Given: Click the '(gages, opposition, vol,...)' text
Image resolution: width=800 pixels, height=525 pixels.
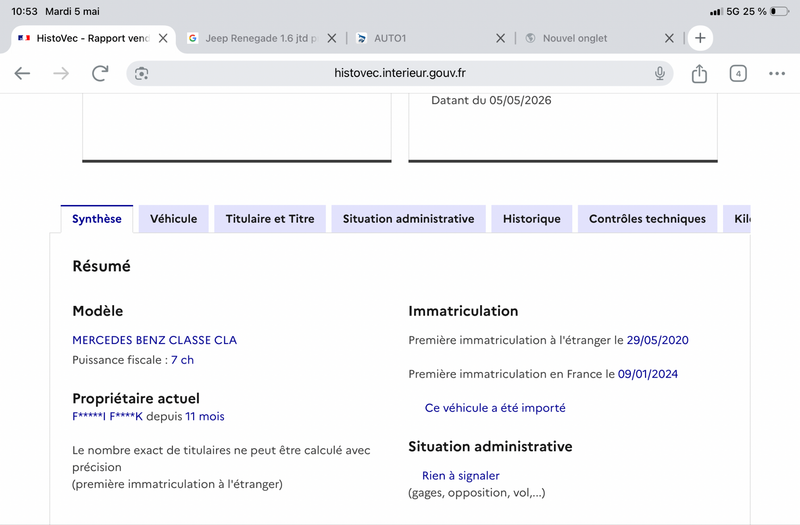Looking at the screenshot, I should tap(477, 492).
